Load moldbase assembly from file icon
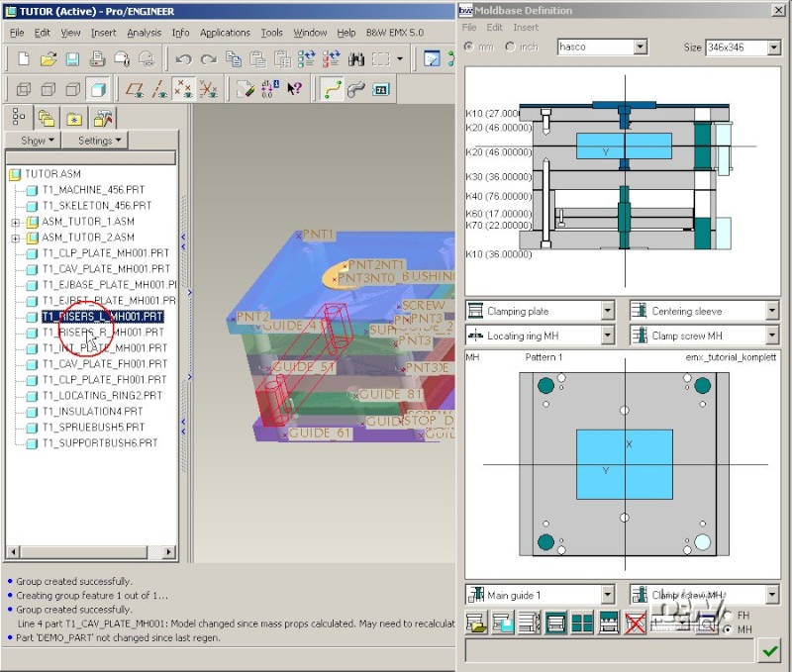This screenshot has width=792, height=672. (x=476, y=623)
